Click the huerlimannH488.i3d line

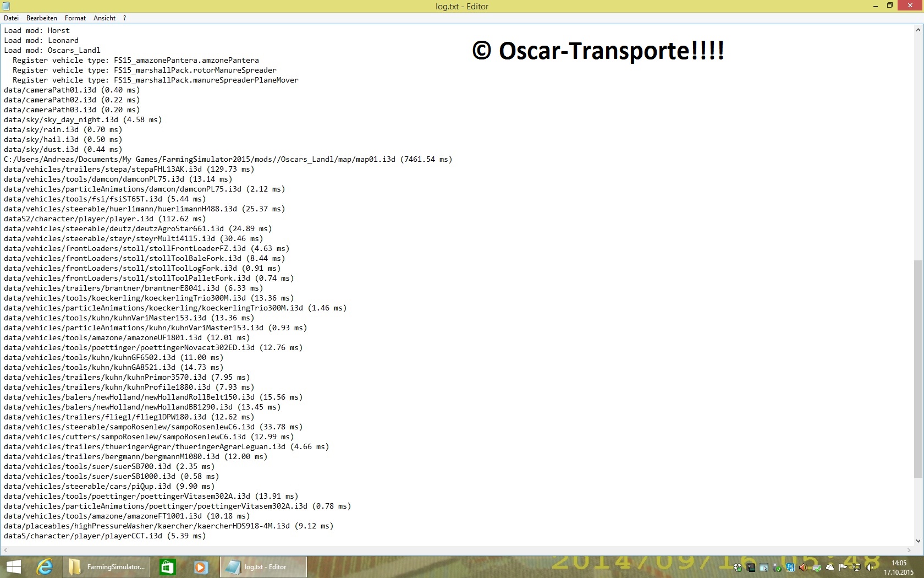[145, 209]
